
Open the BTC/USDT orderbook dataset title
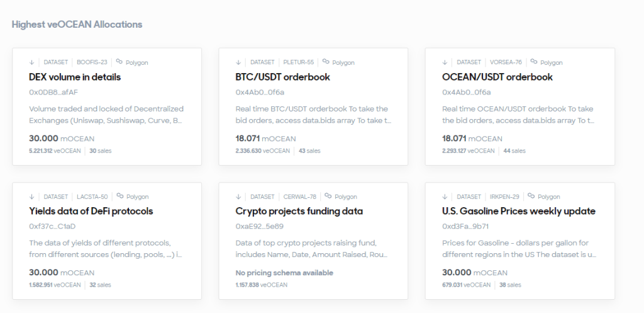point(282,77)
